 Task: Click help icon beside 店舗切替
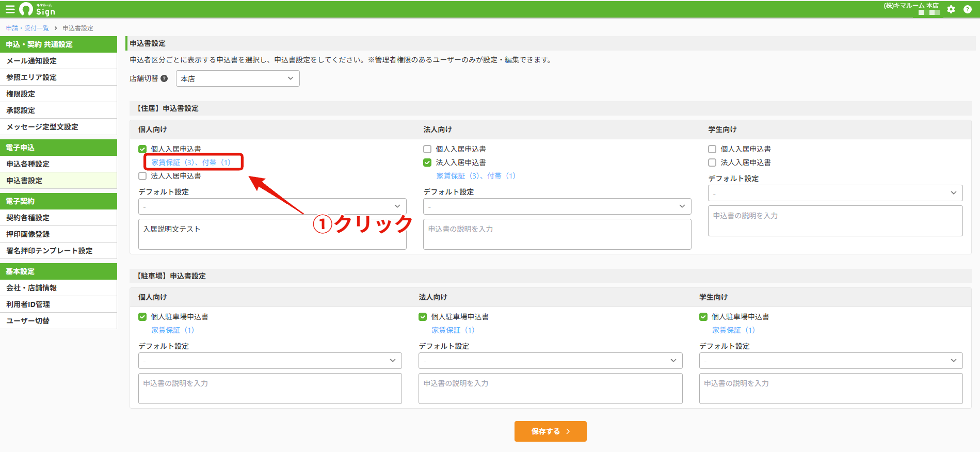click(164, 78)
